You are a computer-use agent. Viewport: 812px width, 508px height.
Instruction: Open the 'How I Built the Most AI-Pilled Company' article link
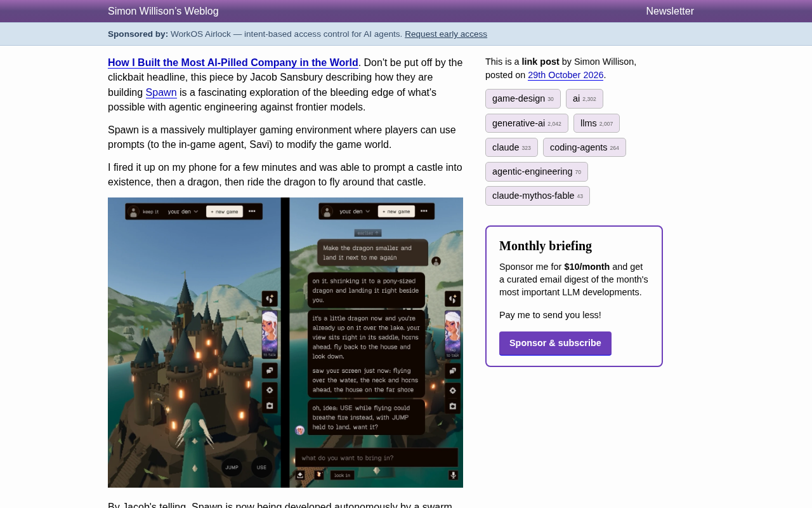click(x=233, y=63)
